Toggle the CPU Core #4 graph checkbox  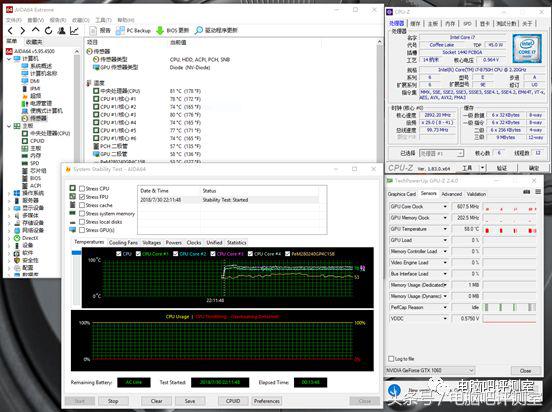(250, 254)
